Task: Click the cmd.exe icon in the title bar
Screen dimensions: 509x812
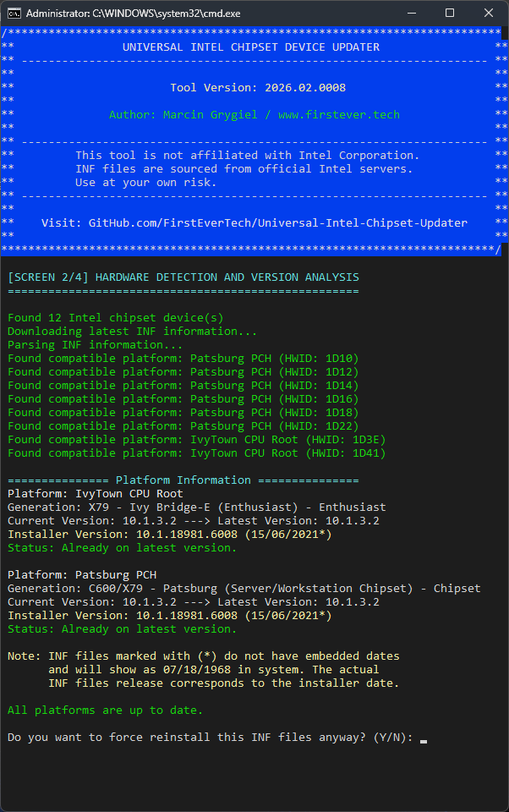Action: pyautogui.click(x=14, y=13)
